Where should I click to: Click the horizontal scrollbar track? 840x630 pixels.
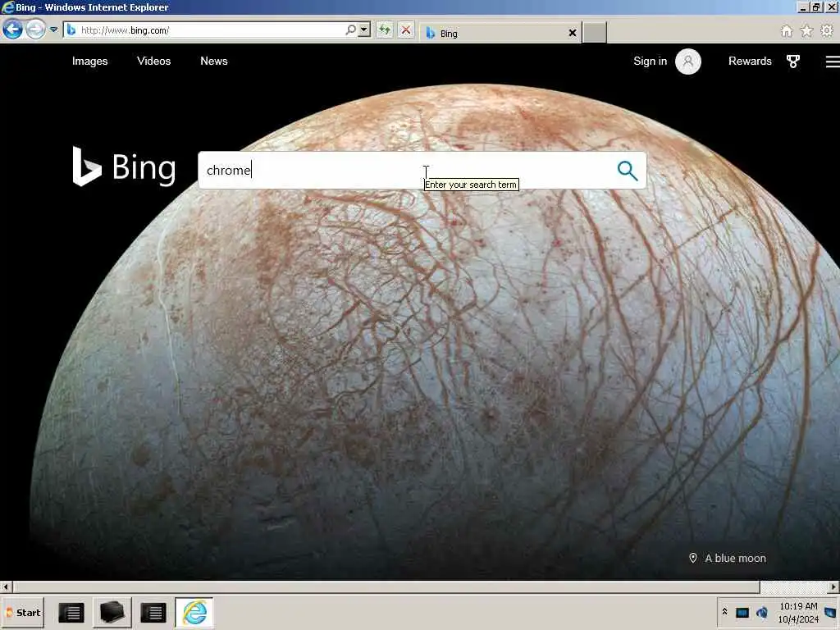tap(794, 587)
